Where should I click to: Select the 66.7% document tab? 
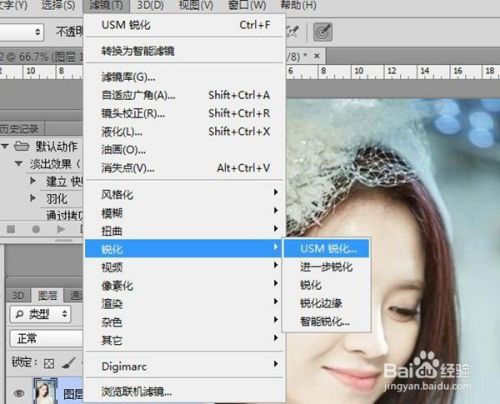pyautogui.click(x=41, y=56)
